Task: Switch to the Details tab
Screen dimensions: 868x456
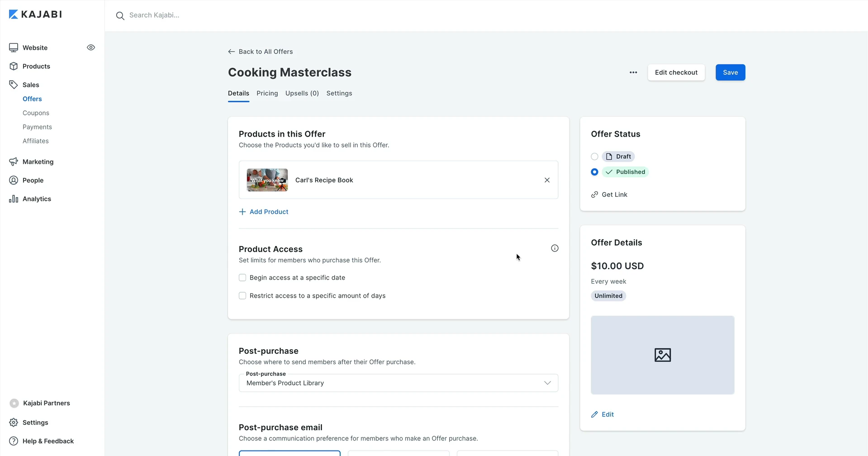Action: click(x=238, y=93)
